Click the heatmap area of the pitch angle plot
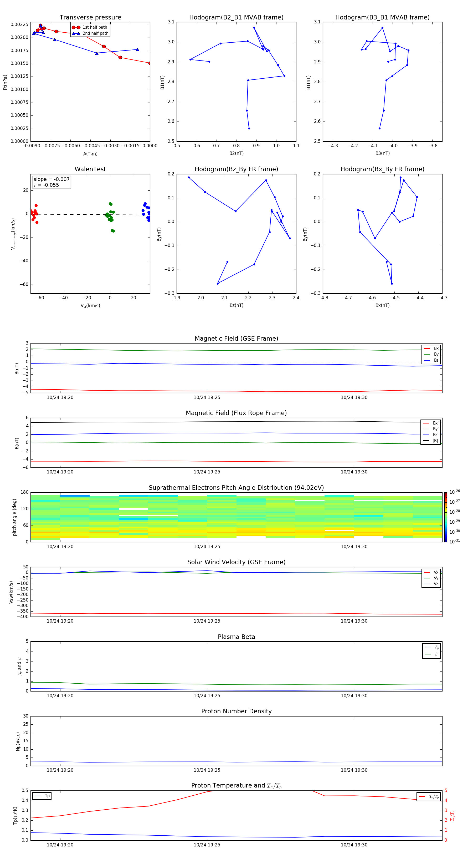The width and height of the screenshot is (473, 868). pos(236,517)
